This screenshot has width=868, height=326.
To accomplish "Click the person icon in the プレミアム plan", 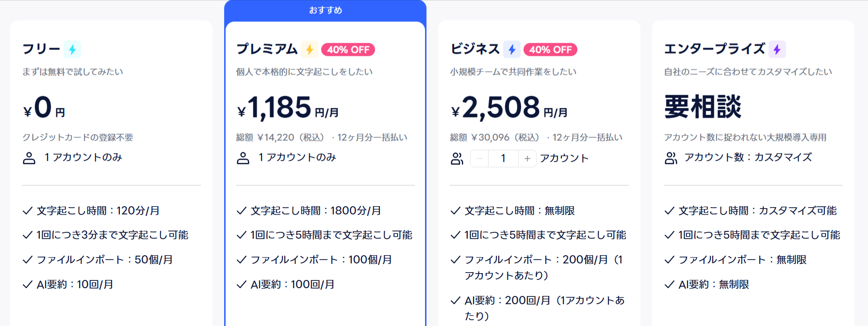I will pyautogui.click(x=243, y=158).
